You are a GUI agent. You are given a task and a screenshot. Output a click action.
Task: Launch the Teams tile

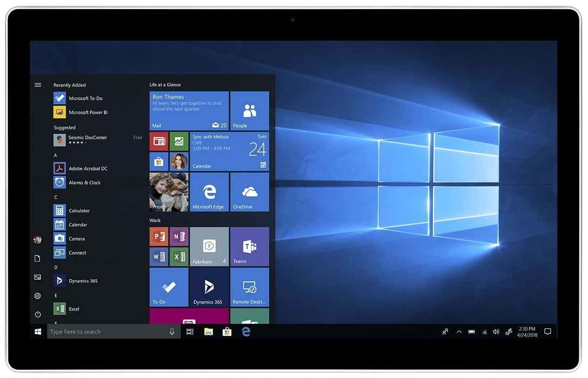[250, 247]
